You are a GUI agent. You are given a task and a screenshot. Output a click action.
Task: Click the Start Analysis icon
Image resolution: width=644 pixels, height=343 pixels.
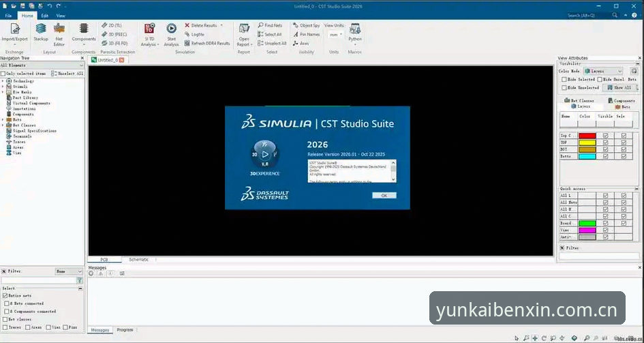pos(171,29)
